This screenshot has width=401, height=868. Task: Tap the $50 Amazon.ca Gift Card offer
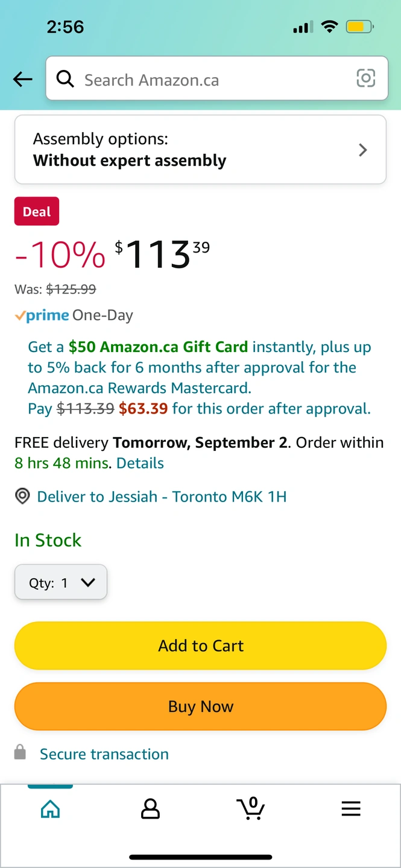pyautogui.click(x=158, y=347)
